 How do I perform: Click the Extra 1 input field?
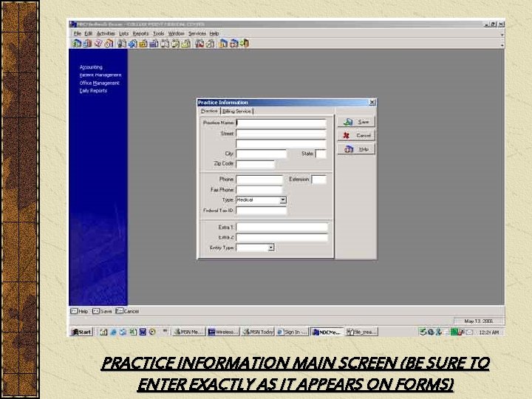click(282, 228)
